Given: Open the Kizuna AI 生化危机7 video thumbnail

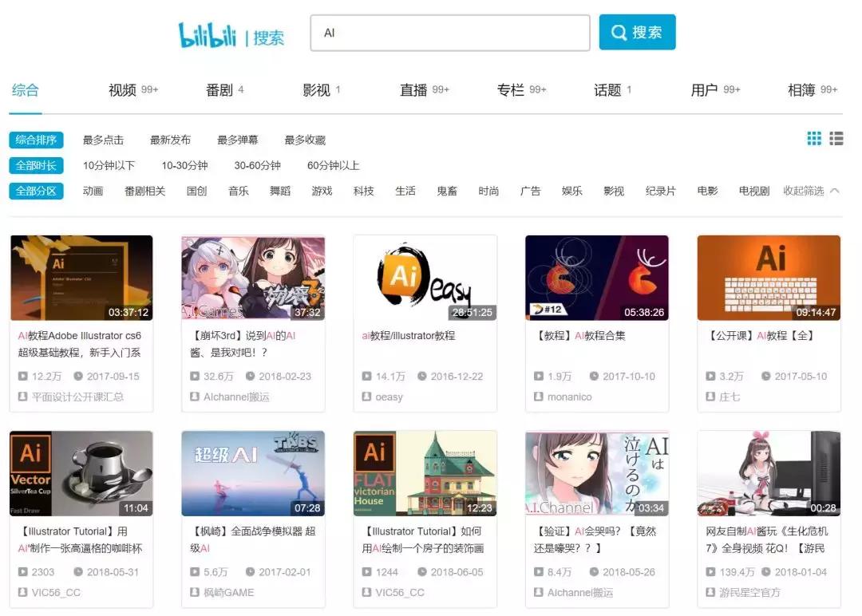Looking at the screenshot, I should tap(769, 472).
